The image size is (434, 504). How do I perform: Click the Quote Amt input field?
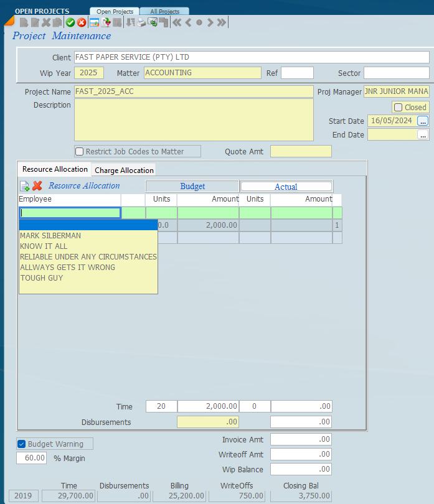pyautogui.click(x=301, y=151)
